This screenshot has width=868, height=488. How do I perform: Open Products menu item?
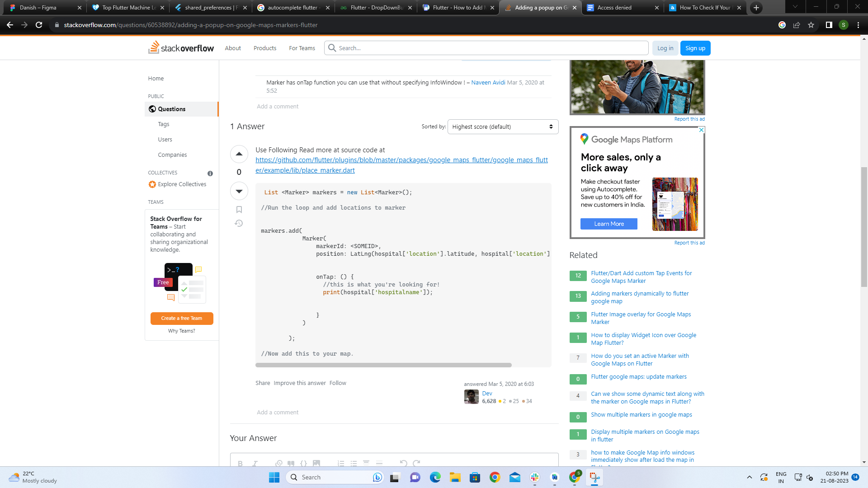point(264,48)
